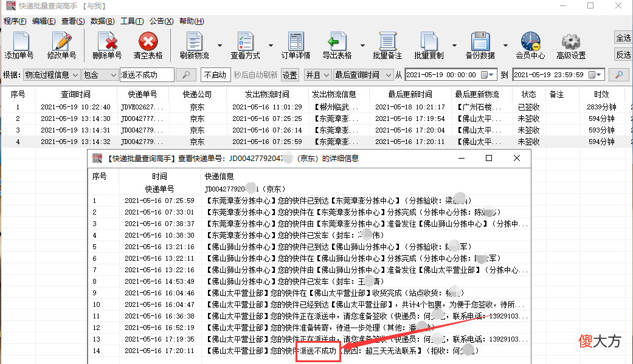Maximize the 详细信息 detail window
The width and height of the screenshot is (633, 364).
point(488,158)
